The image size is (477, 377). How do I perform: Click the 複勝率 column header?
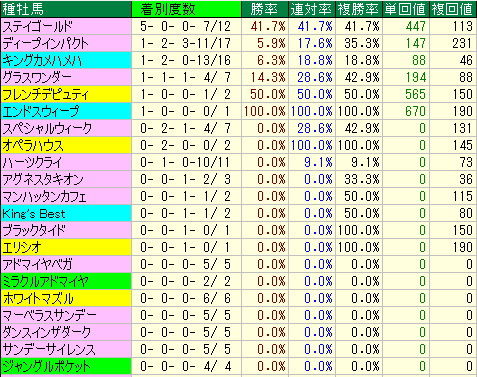point(359,9)
